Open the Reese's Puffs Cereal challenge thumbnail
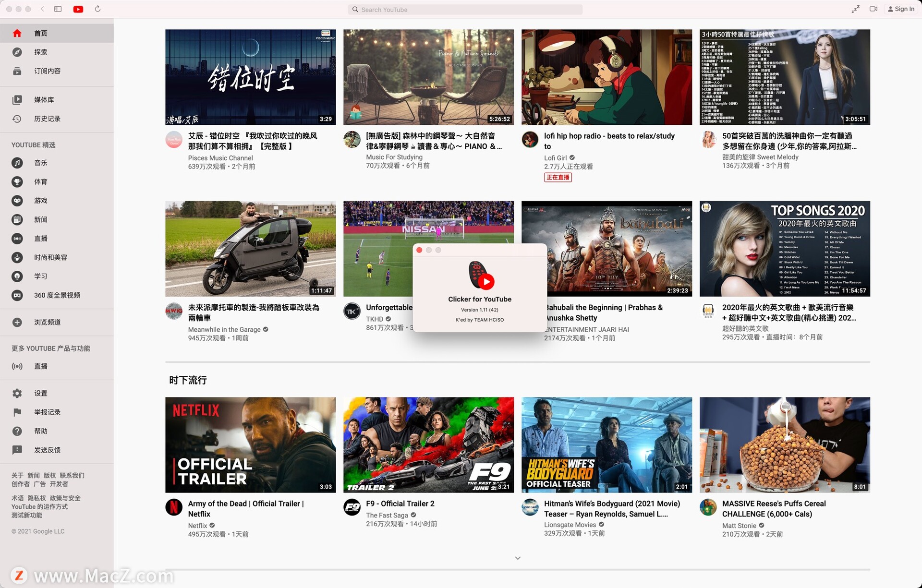The width and height of the screenshot is (922, 588). click(x=785, y=445)
